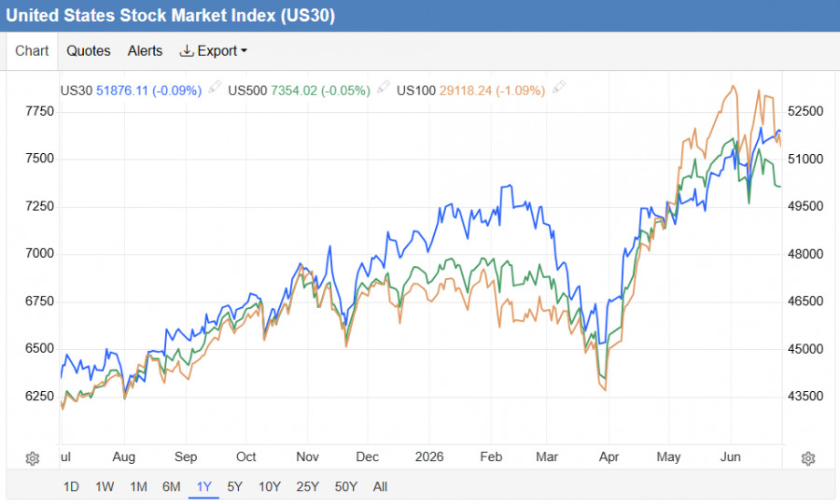Open the Quotes tab

pyautogui.click(x=89, y=51)
